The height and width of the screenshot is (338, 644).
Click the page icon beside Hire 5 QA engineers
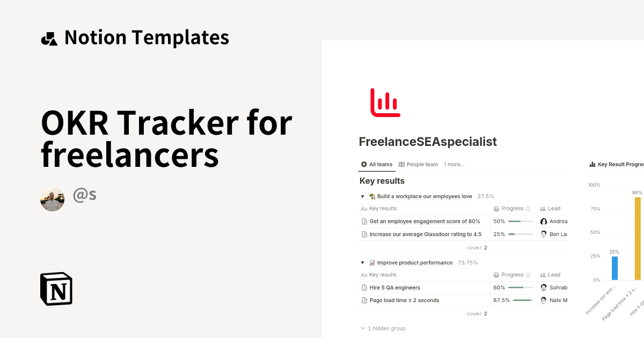(x=364, y=287)
